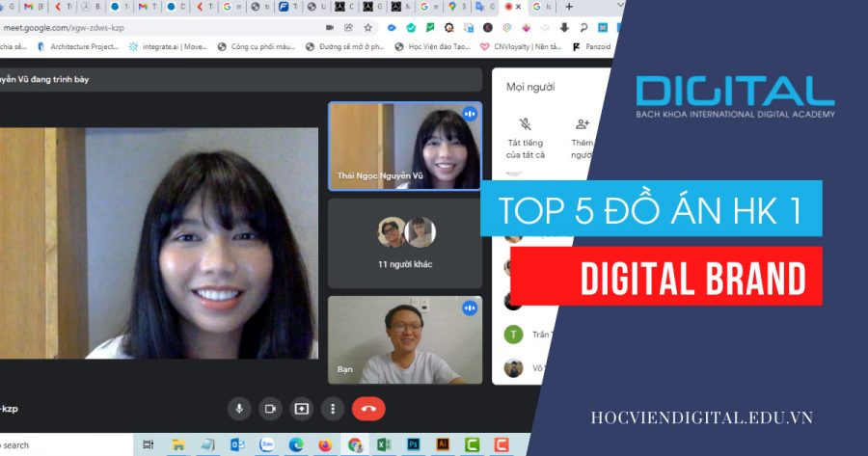Switch to the last Google tab

tap(541, 7)
